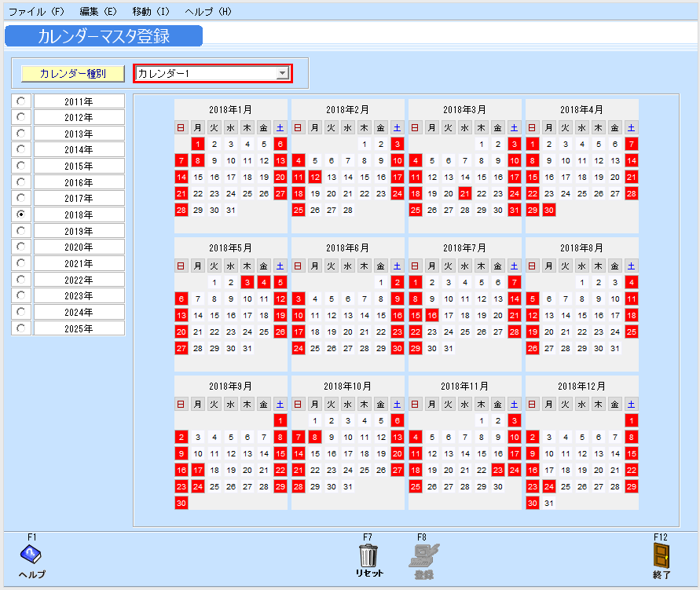Click the F8 register icon
This screenshot has height=590, width=700.
[x=423, y=555]
